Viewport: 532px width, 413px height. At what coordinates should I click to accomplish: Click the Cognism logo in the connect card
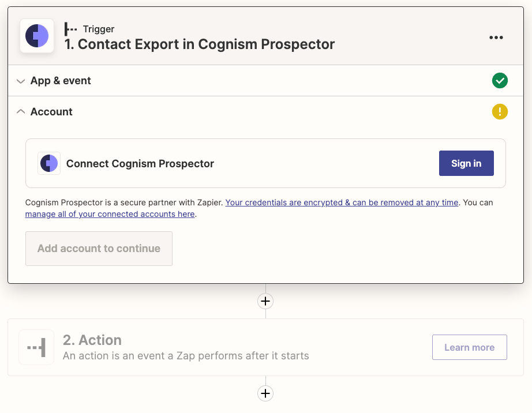coord(49,163)
